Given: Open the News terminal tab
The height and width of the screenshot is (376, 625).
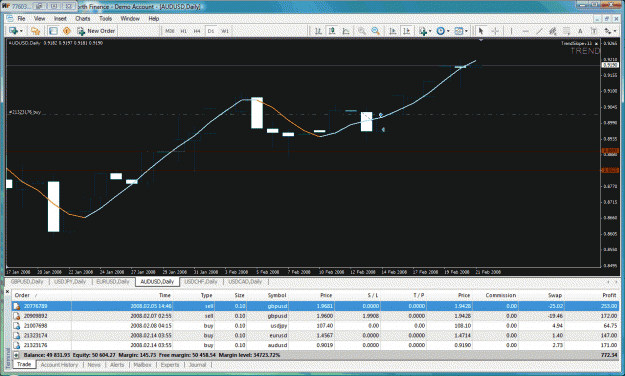Looking at the screenshot, I should pyautogui.click(x=94, y=364).
